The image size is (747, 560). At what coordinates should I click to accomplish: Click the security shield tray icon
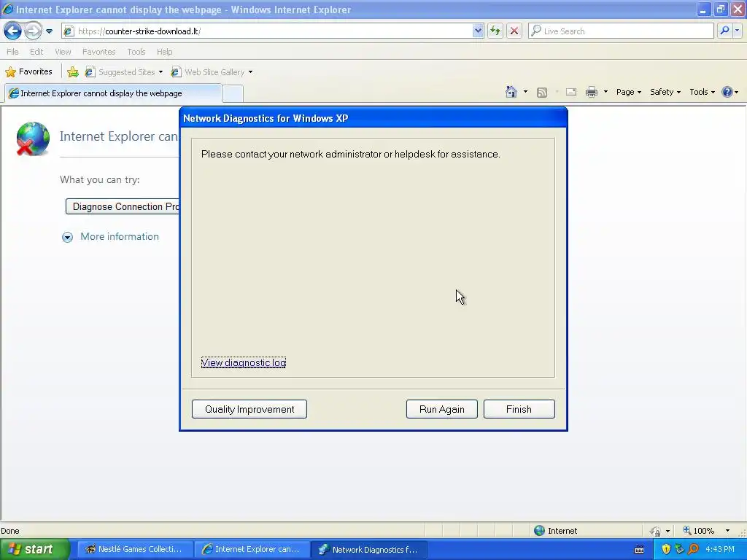(666, 549)
